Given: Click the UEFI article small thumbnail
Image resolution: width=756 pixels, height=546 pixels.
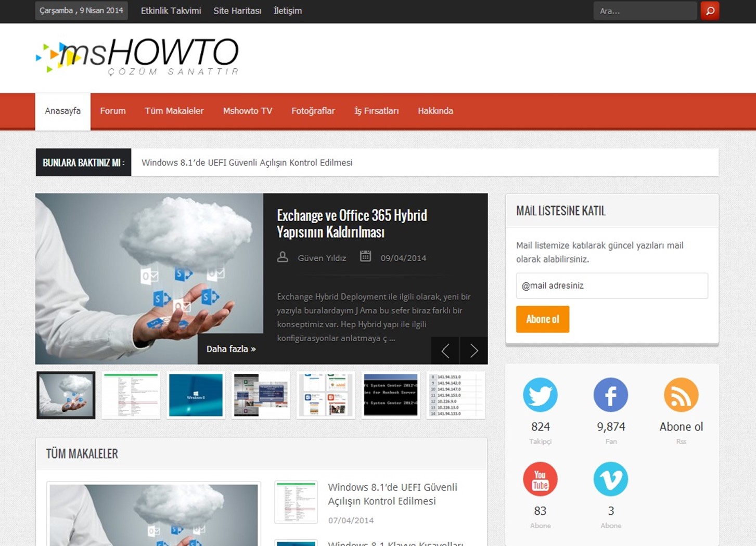Looking at the screenshot, I should pos(296,502).
